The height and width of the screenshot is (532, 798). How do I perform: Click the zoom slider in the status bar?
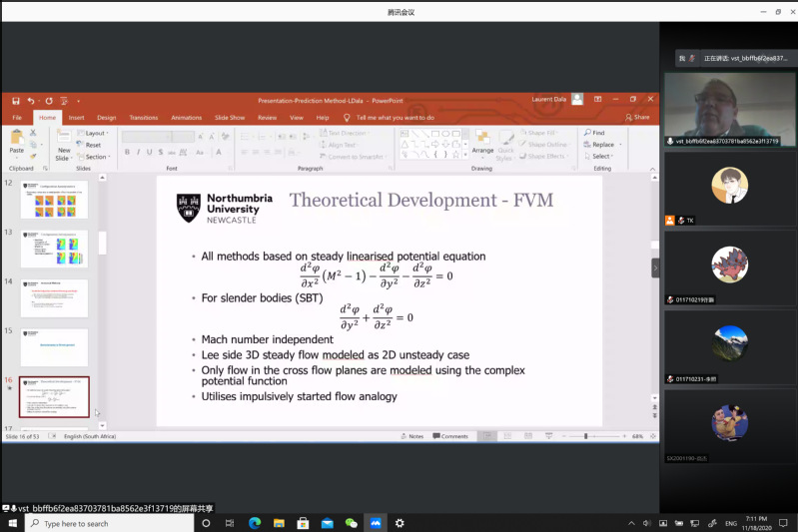coord(586,436)
